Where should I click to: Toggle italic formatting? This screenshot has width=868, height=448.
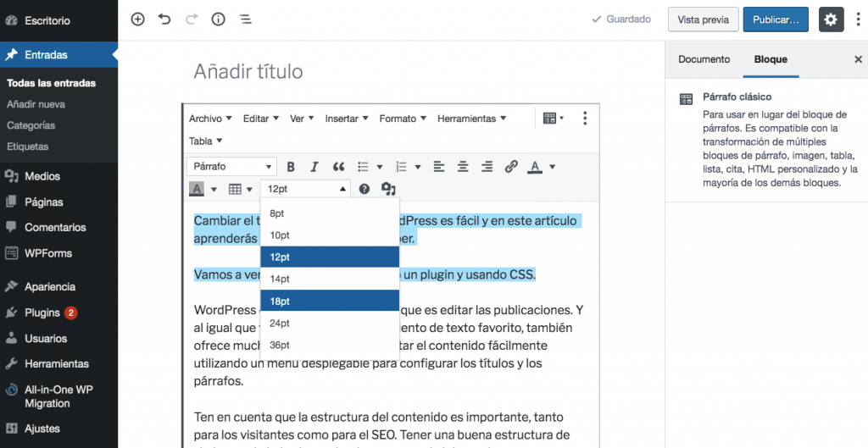pyautogui.click(x=314, y=167)
